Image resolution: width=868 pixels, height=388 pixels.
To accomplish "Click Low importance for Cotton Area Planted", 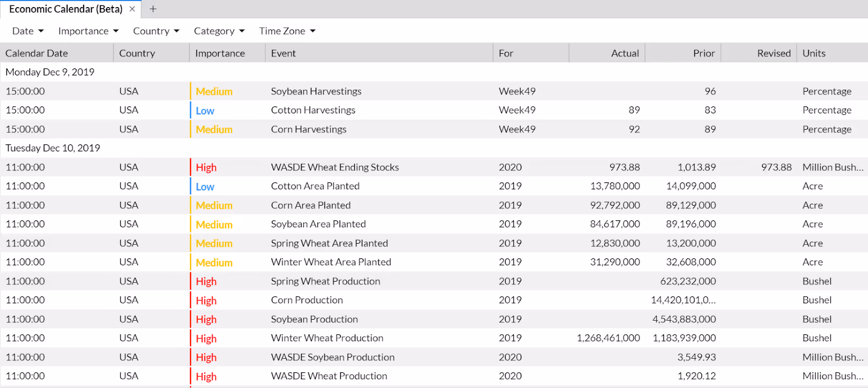I will coord(205,187).
